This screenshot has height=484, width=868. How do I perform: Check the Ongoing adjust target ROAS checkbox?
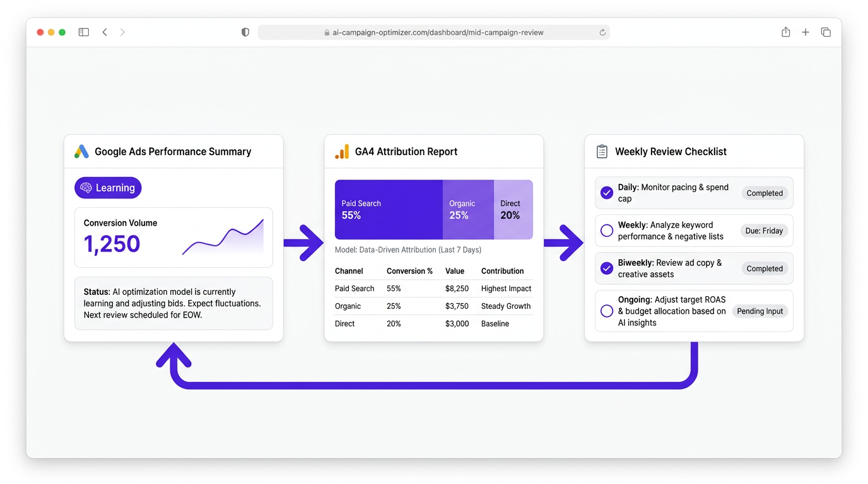coord(607,311)
